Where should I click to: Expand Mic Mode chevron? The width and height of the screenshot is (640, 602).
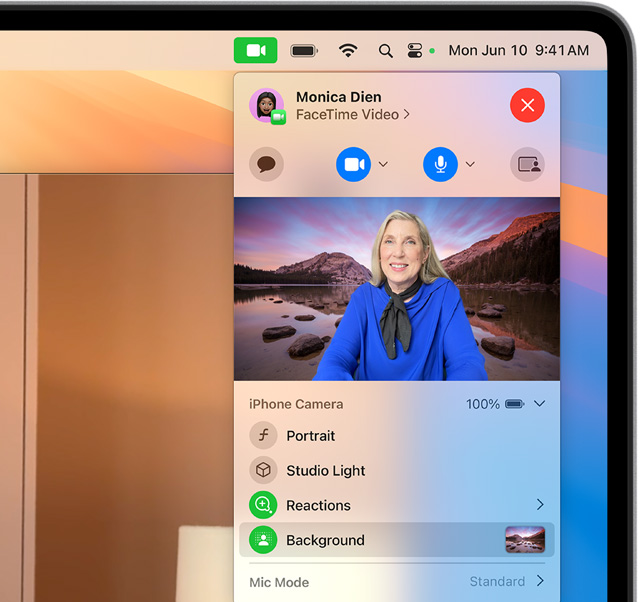click(540, 580)
